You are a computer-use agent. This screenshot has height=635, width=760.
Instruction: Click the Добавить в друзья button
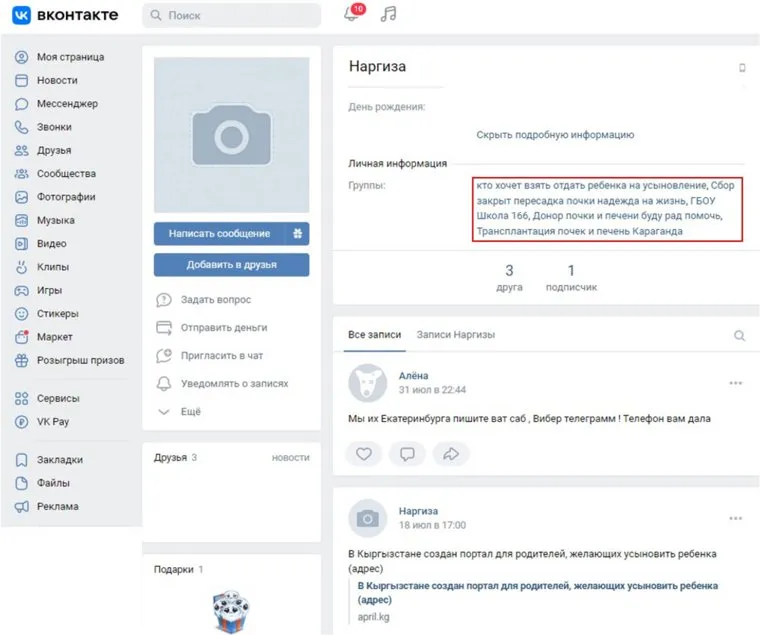[x=231, y=265]
